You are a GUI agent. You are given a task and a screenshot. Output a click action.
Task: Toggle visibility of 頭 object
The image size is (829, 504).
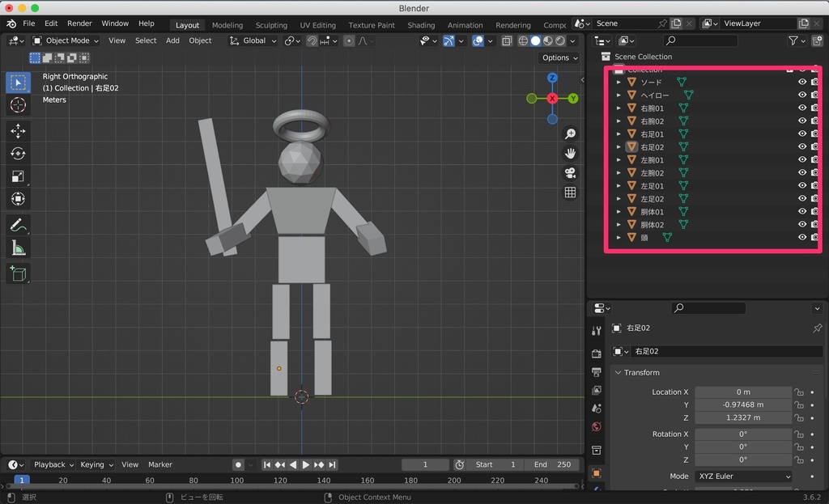point(802,237)
